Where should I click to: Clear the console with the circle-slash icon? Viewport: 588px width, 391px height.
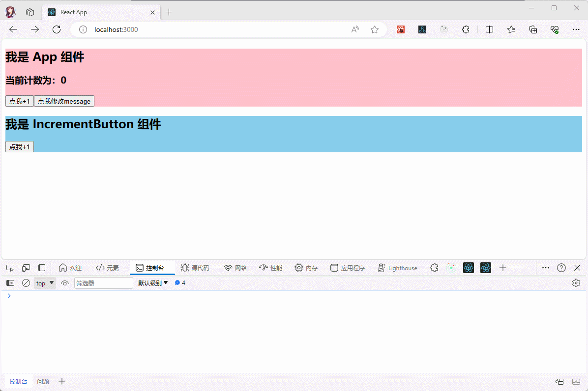coord(26,283)
